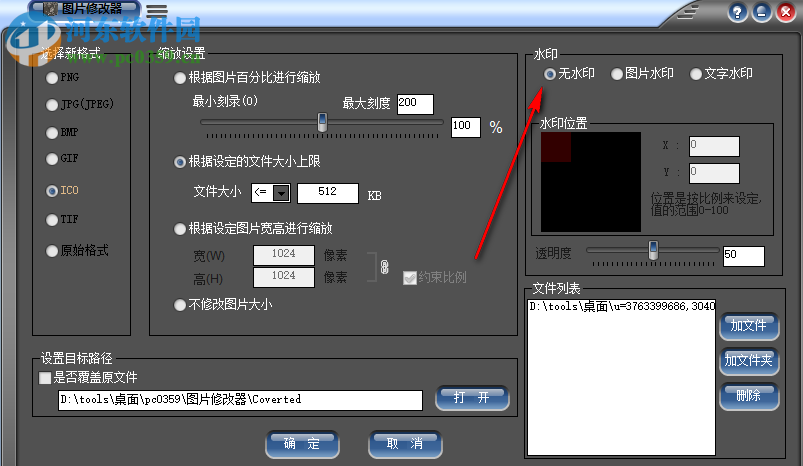Open the file size comparison dropdown
803x466 pixels.
click(x=281, y=193)
